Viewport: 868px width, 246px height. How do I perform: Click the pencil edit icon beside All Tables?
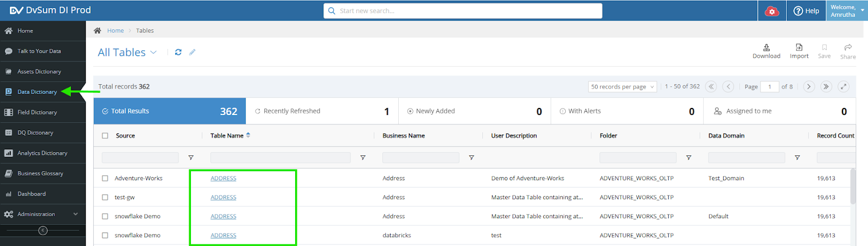192,52
